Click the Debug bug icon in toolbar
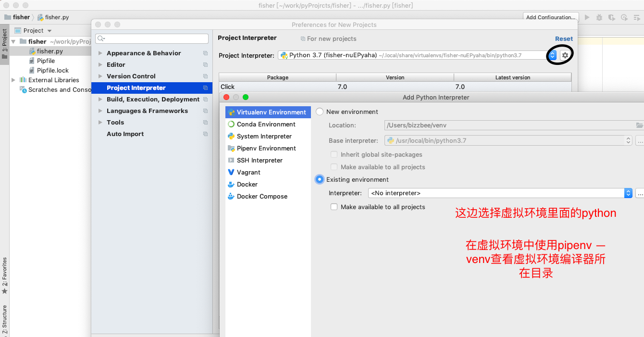 [599, 17]
